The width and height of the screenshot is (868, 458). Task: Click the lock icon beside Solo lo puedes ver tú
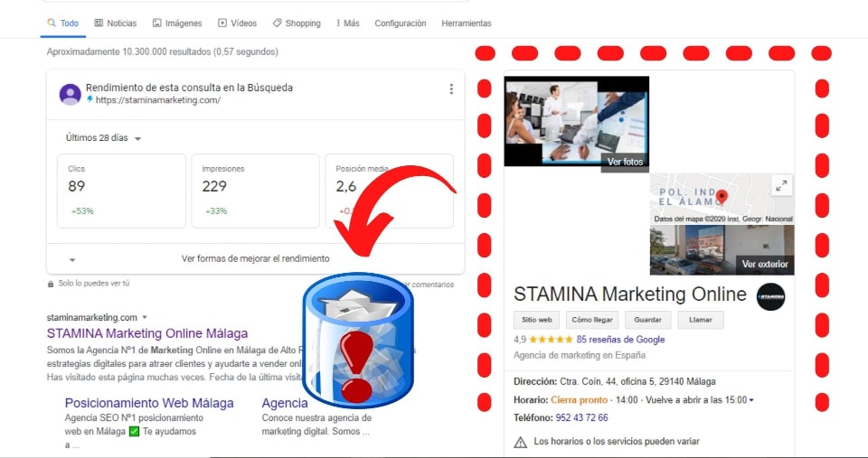(x=51, y=284)
